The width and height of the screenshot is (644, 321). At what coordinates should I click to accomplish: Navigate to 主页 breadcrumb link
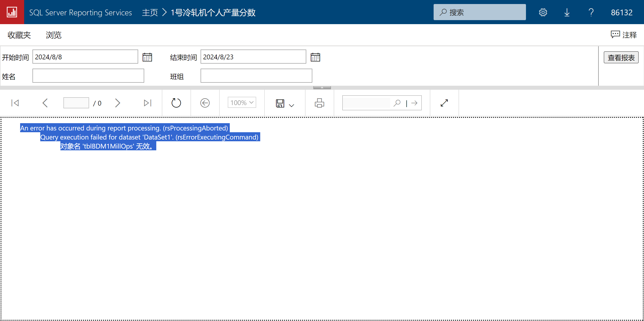pyautogui.click(x=150, y=12)
